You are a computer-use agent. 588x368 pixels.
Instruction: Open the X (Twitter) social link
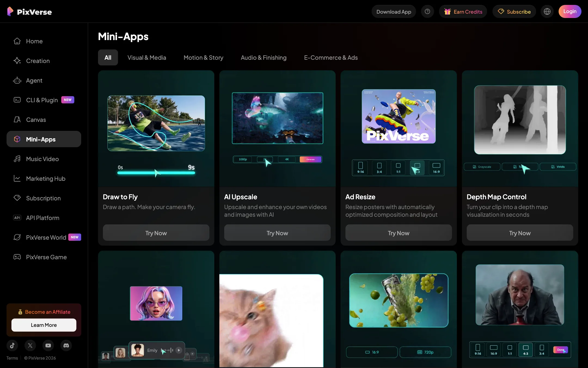(x=30, y=346)
